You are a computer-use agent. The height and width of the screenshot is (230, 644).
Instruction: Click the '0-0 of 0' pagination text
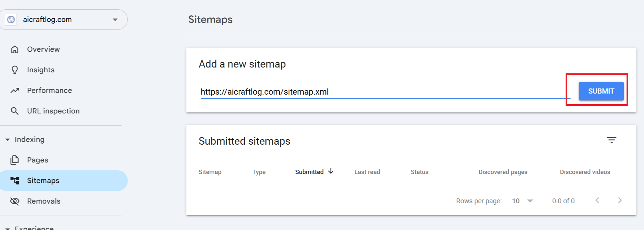click(x=563, y=201)
